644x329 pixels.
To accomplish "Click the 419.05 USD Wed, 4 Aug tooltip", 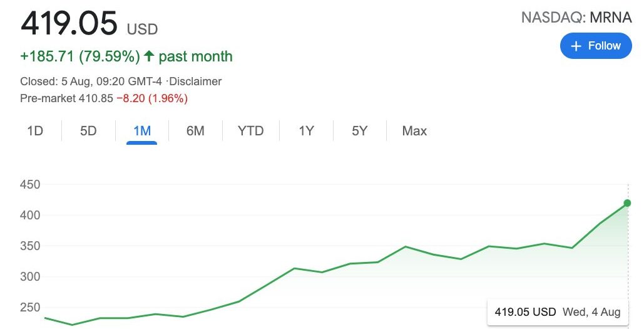I will (x=557, y=311).
